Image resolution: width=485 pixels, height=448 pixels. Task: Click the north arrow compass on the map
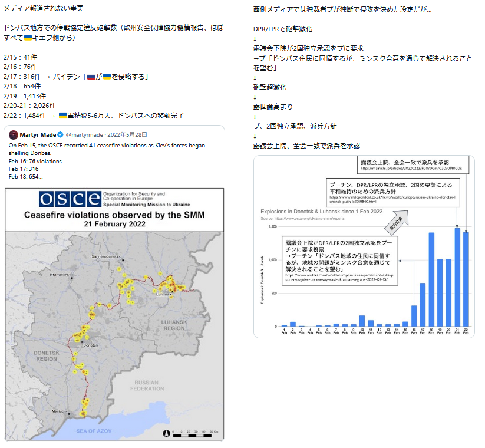coord(166,433)
